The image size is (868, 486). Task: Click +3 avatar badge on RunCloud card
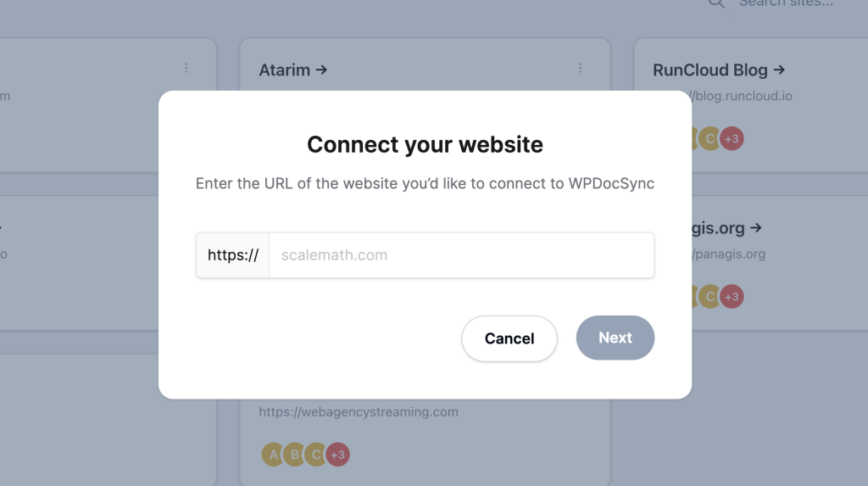pyautogui.click(x=732, y=138)
